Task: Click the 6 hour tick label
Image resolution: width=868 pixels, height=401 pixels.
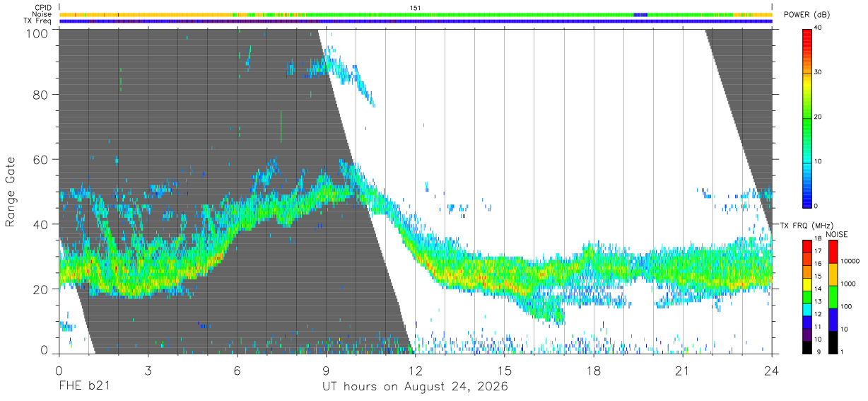Action: pyautogui.click(x=237, y=370)
